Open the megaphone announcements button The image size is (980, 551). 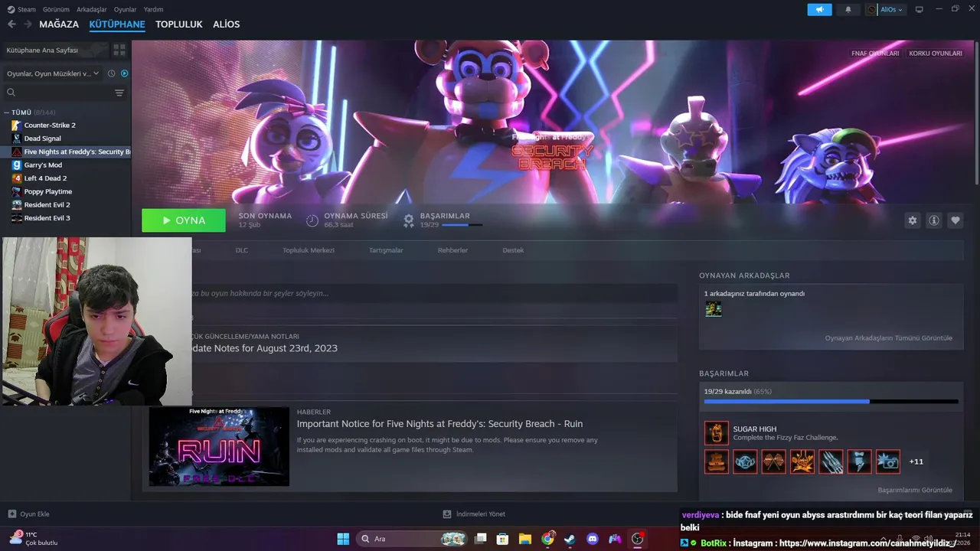tap(819, 10)
